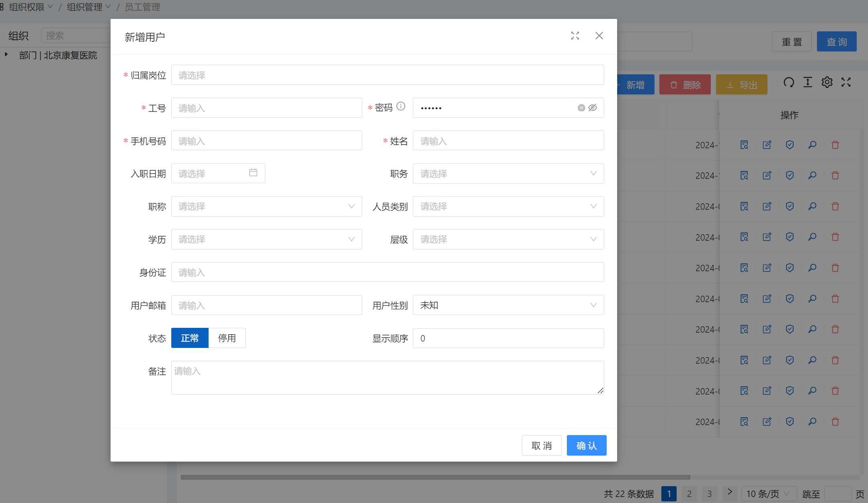Click edit icon in first table row

[x=767, y=145]
